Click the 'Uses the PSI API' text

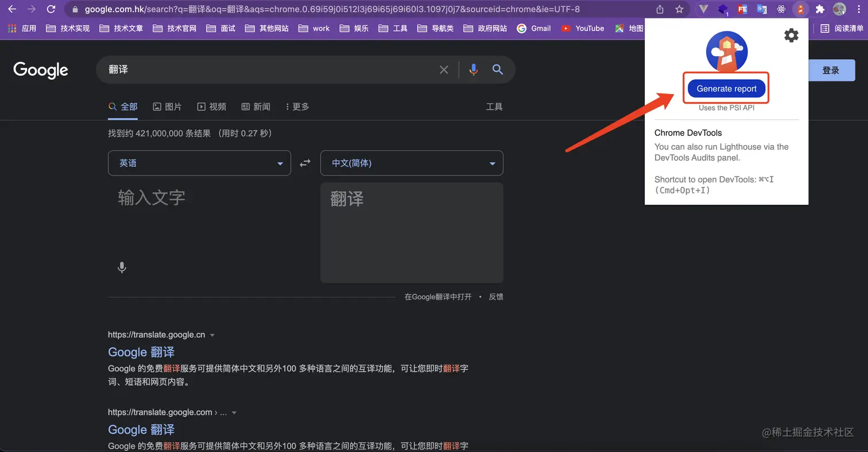726,108
